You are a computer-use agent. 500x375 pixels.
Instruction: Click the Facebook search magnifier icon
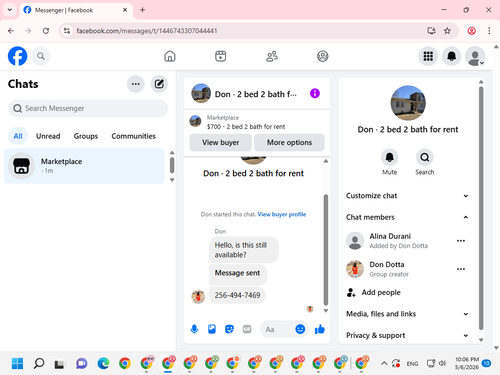click(x=41, y=56)
